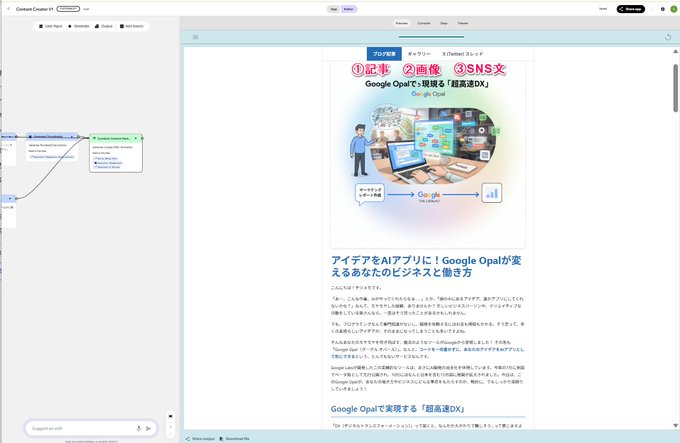Screen dimensions: 680x443
Task: Add a User Input step
Action: 51,26
